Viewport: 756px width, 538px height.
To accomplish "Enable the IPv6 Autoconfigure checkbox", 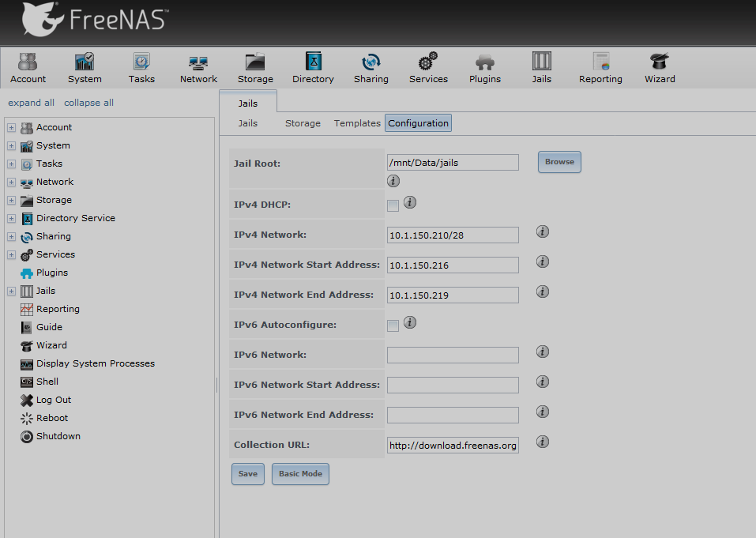I will tap(393, 326).
